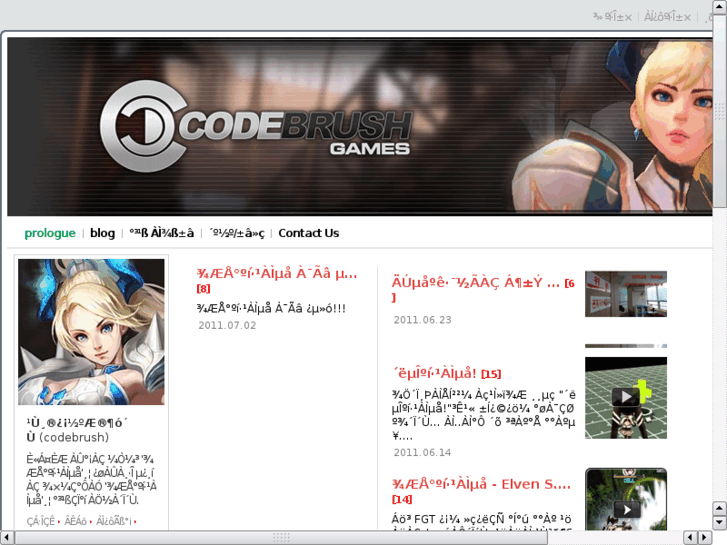Image resolution: width=727 pixels, height=545 pixels.
Task: Open the Contact Us tab
Action: (x=309, y=233)
